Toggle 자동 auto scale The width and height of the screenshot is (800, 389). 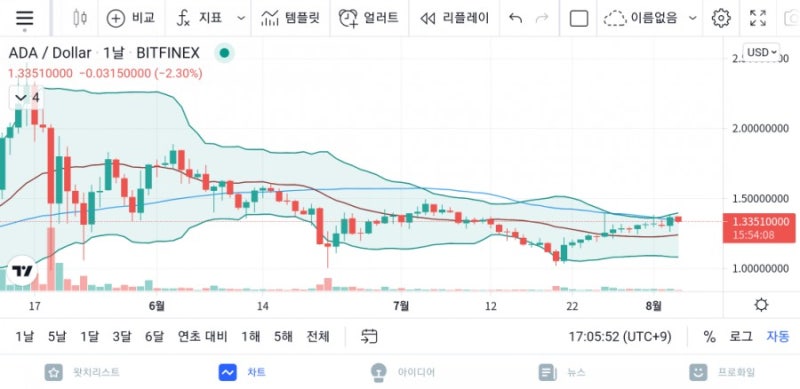click(x=778, y=336)
